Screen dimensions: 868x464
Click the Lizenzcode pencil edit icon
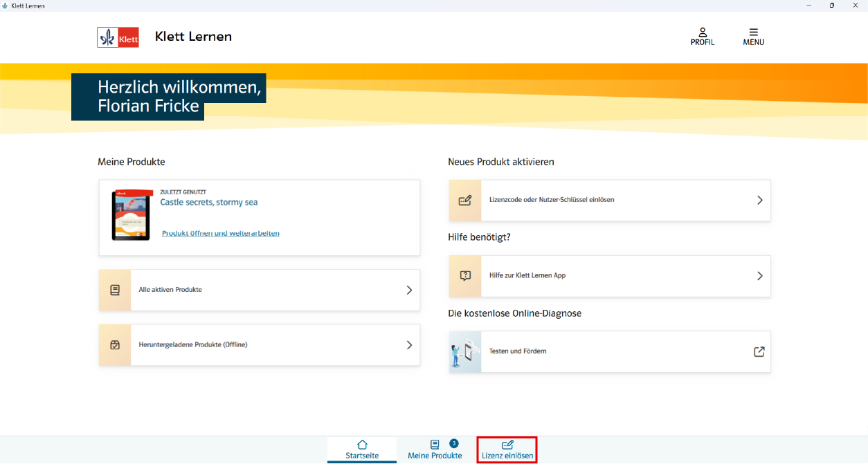pos(465,201)
